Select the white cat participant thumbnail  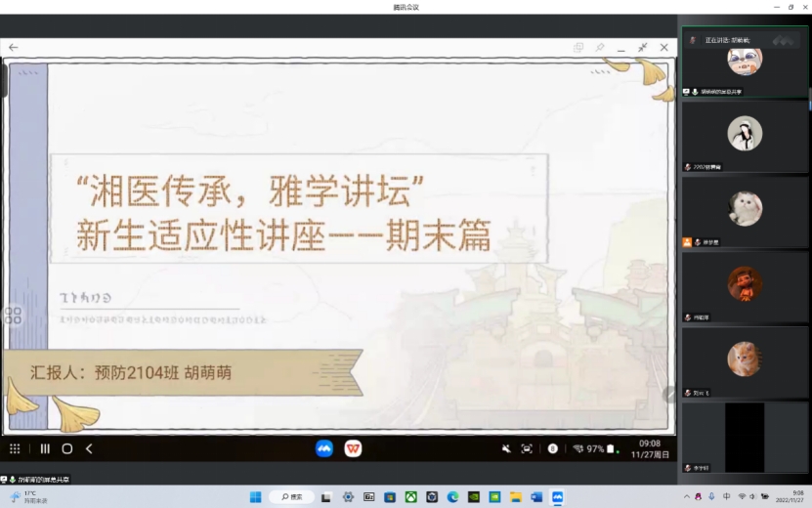[x=745, y=208]
